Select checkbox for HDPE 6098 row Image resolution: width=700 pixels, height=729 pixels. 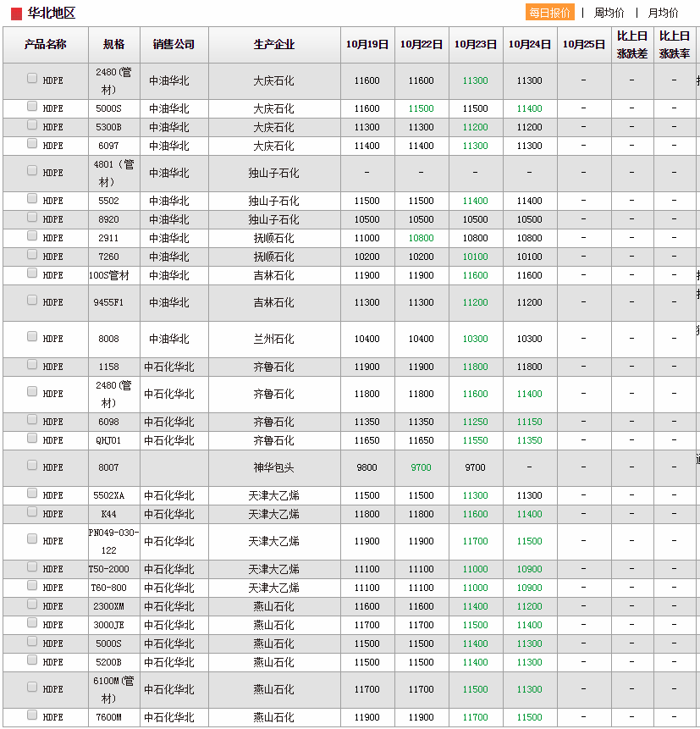tap(32, 419)
